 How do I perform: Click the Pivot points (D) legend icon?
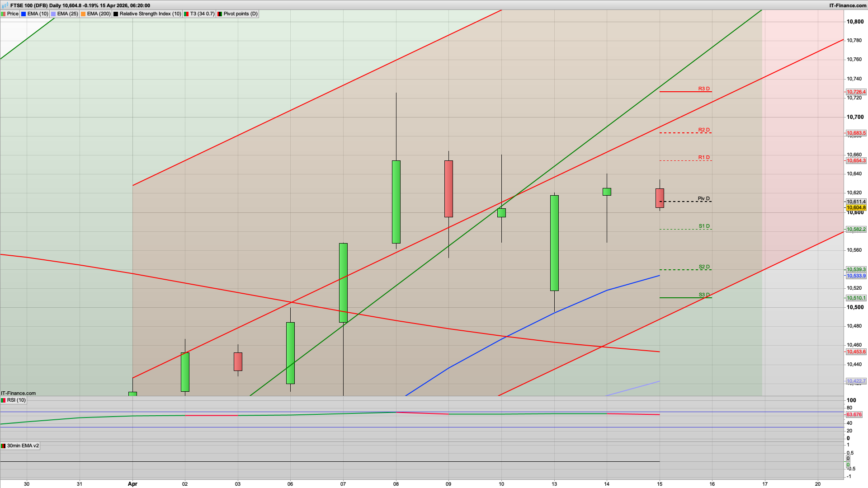point(220,14)
